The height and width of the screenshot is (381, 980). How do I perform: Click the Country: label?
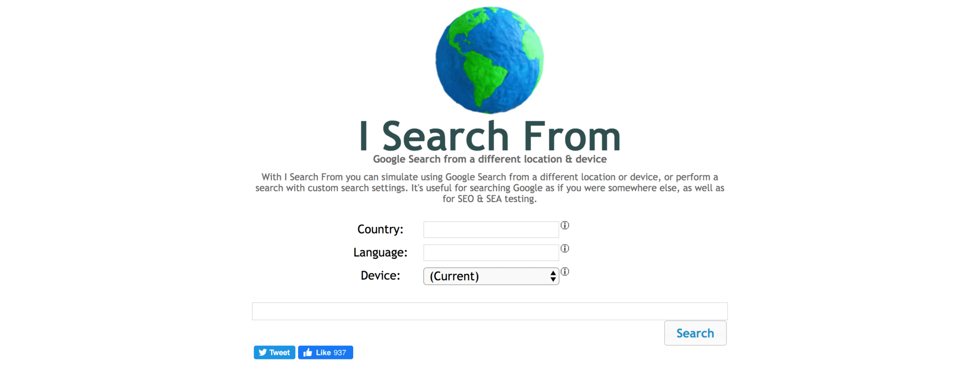[380, 229]
